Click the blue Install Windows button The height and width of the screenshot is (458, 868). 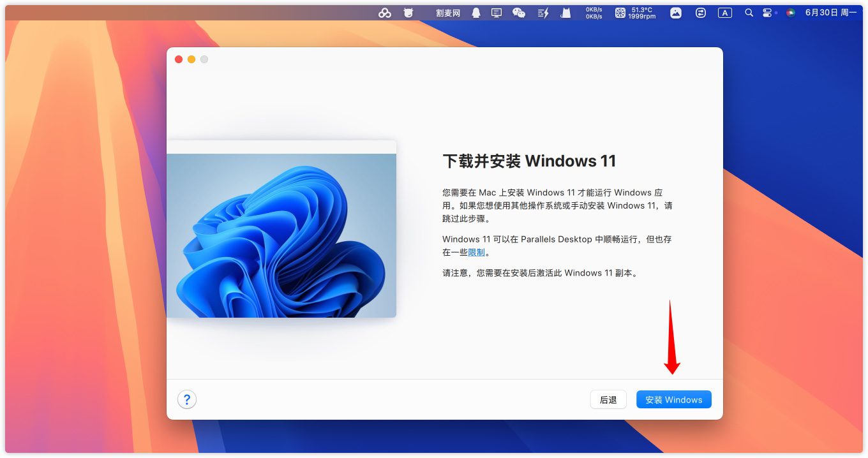point(673,400)
